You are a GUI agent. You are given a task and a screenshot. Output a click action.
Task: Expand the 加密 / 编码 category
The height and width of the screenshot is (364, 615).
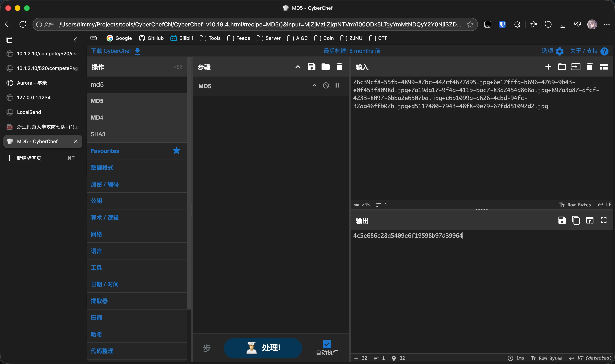105,184
